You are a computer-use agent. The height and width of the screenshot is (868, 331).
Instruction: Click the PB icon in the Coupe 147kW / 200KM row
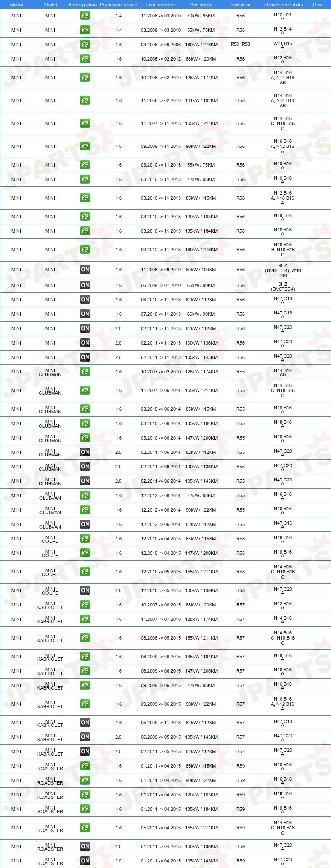(x=85, y=553)
